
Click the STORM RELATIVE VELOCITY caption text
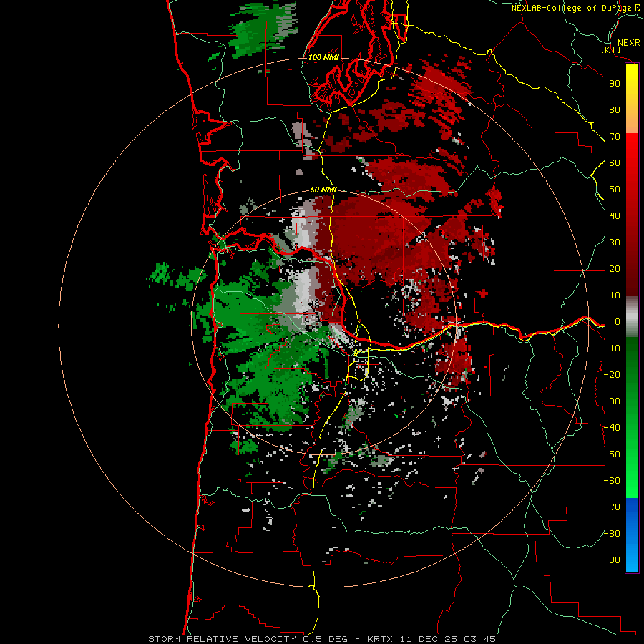point(222,639)
